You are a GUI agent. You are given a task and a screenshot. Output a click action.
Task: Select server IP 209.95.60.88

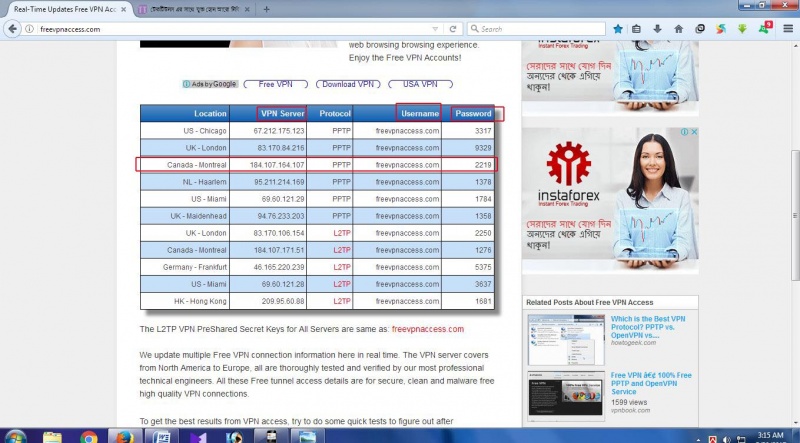(x=283, y=301)
